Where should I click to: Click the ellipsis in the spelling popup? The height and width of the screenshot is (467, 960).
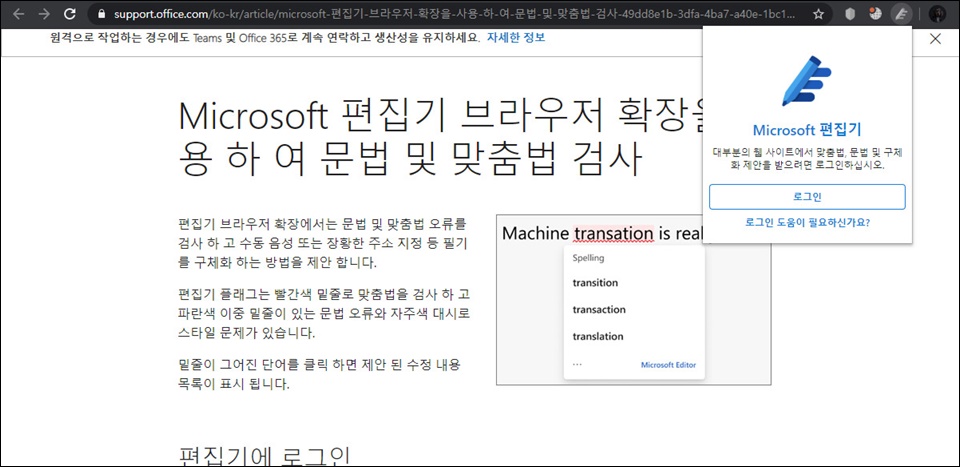click(577, 365)
